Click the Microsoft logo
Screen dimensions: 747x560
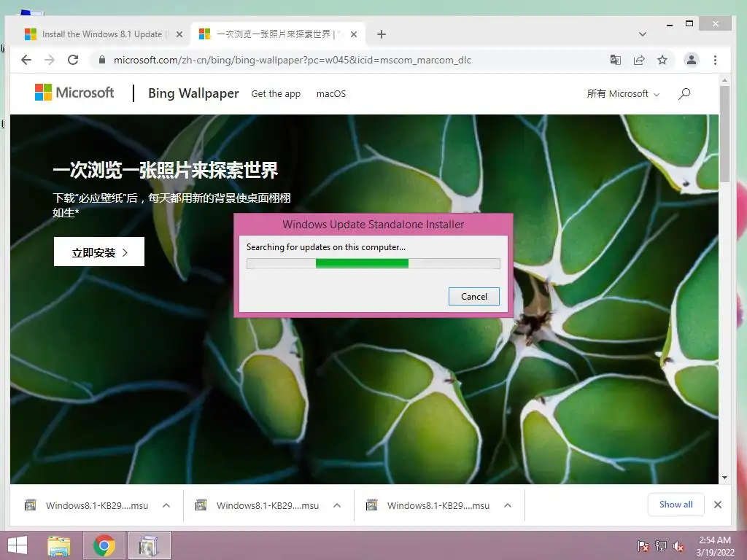pyautogui.click(x=74, y=93)
